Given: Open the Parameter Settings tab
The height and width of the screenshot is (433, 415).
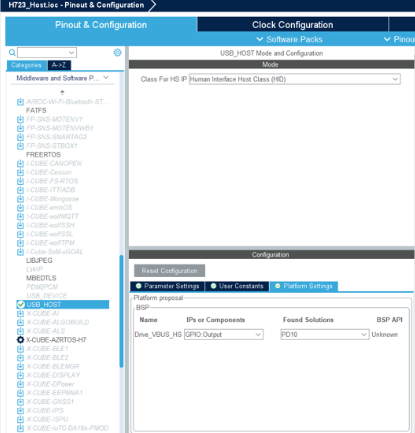Looking at the screenshot, I should pyautogui.click(x=167, y=286).
